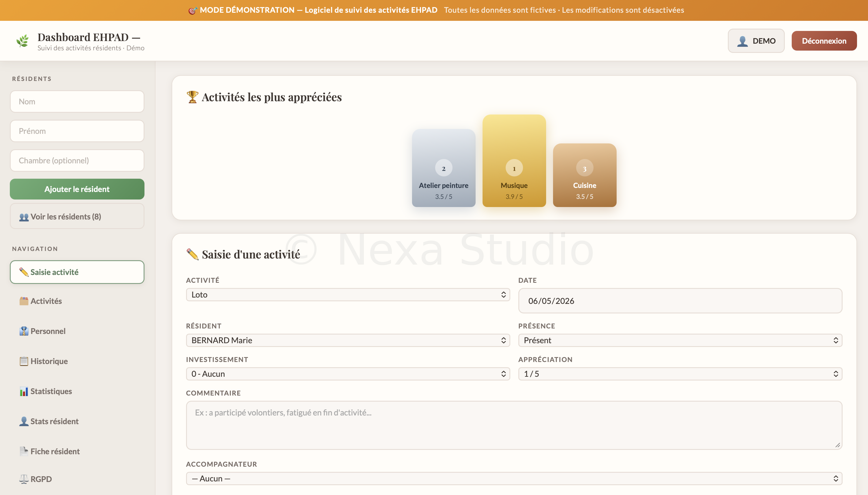The image size is (868, 495).
Task: Click the rank 1 badge on Musique card
Action: coord(514,168)
